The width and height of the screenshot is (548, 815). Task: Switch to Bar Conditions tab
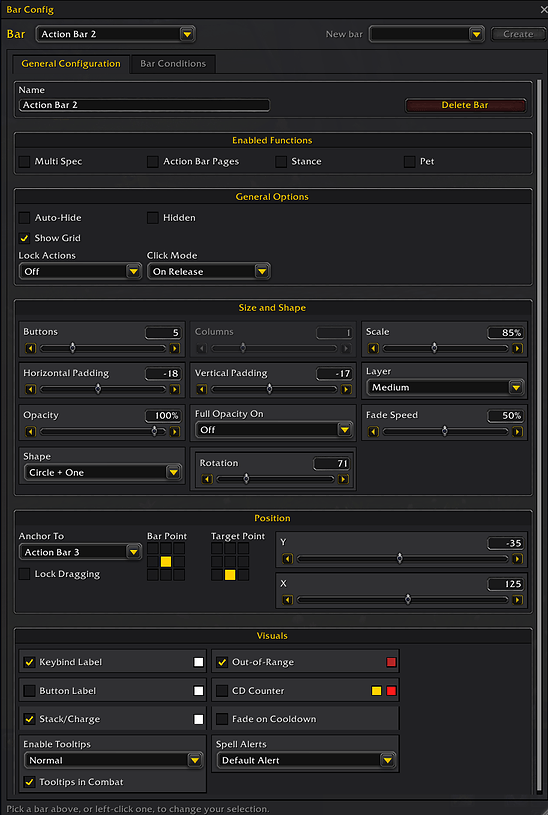[173, 64]
